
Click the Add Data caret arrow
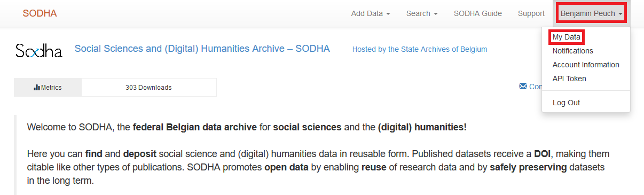[x=388, y=14]
